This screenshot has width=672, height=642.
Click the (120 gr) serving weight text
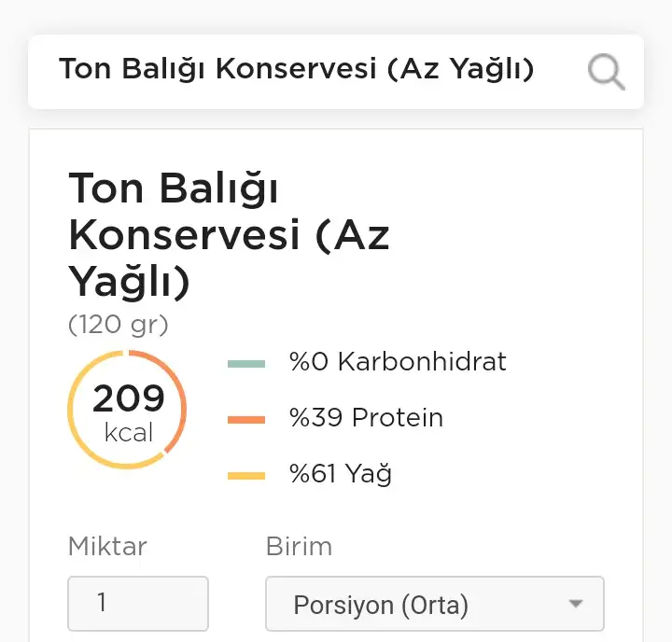click(x=119, y=325)
